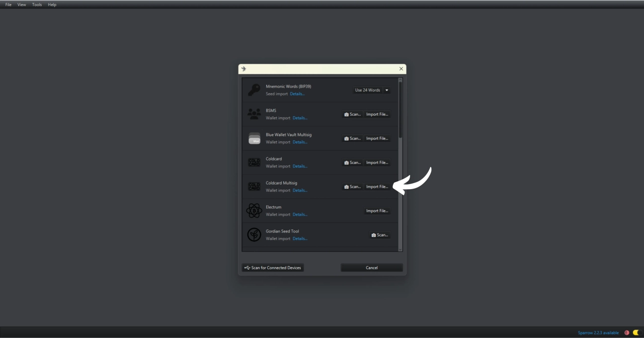
Task: Open the File menu
Action: click(x=9, y=5)
